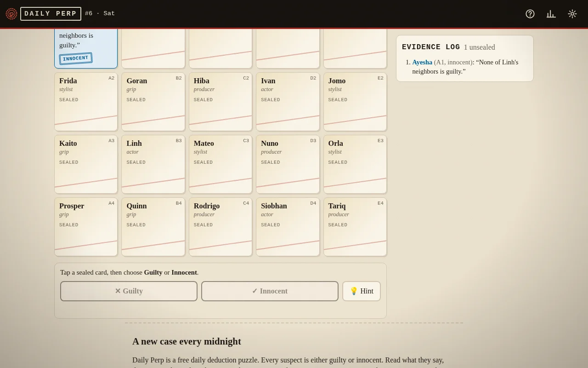Open the settings gear icon

[x=572, y=14]
